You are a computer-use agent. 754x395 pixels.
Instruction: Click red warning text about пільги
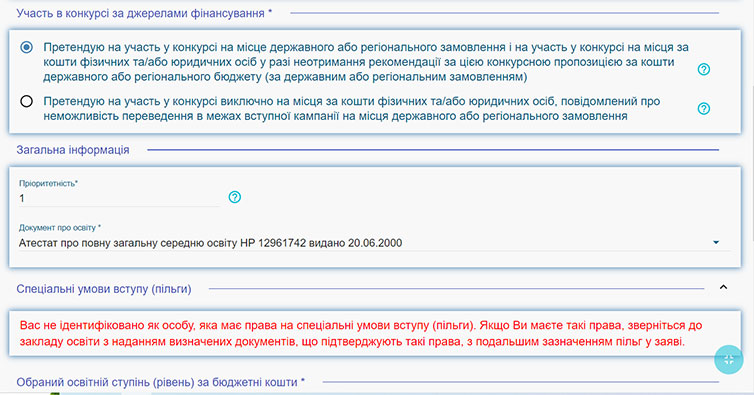[x=361, y=333]
